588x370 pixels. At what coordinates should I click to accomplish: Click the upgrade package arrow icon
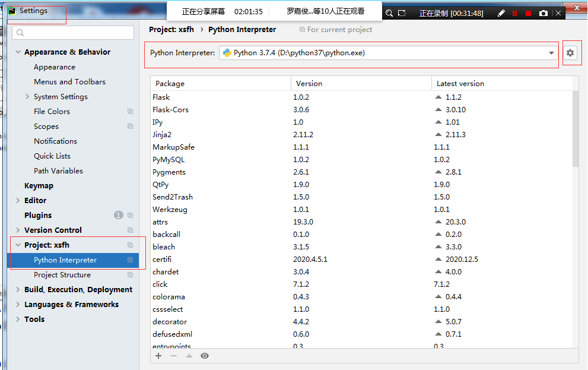pyautogui.click(x=189, y=356)
